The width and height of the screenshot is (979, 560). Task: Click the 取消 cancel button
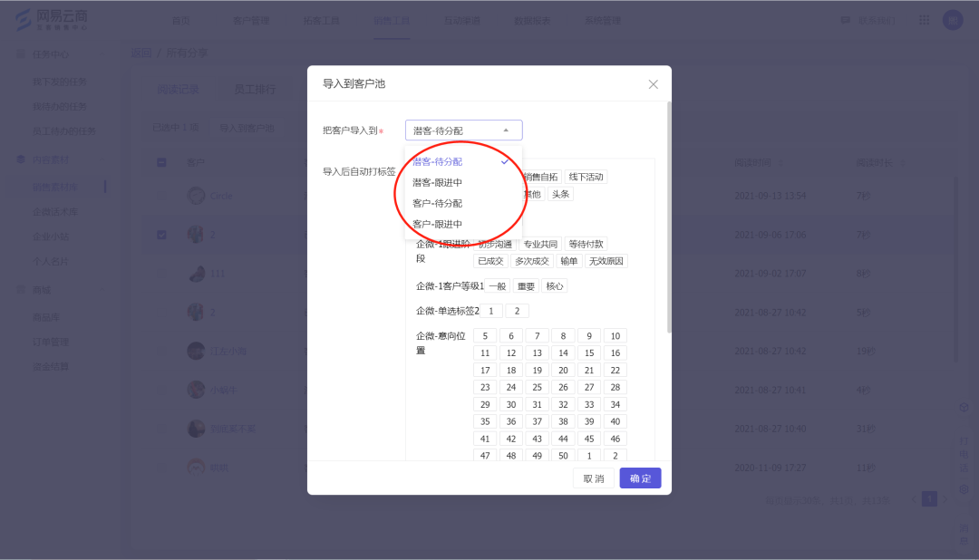coord(594,478)
